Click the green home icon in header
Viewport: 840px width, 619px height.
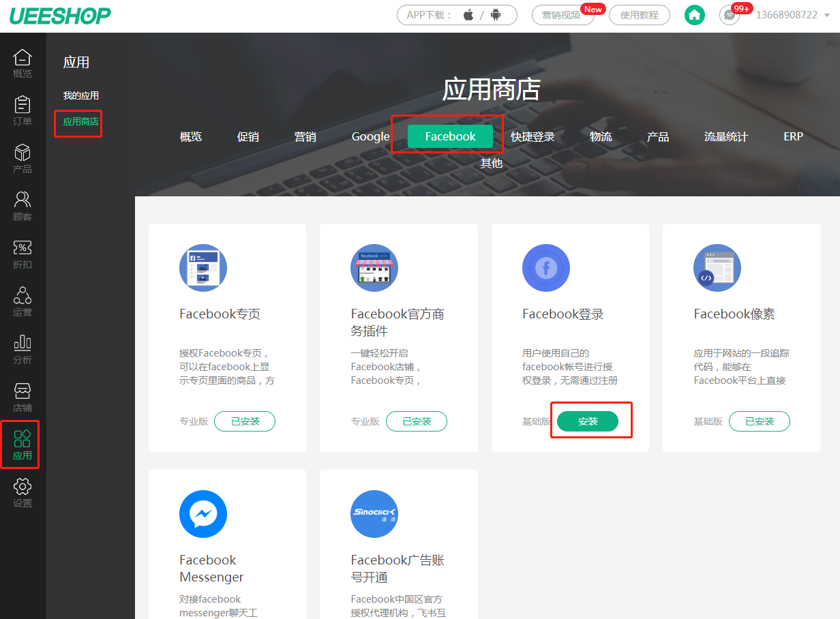[695, 15]
